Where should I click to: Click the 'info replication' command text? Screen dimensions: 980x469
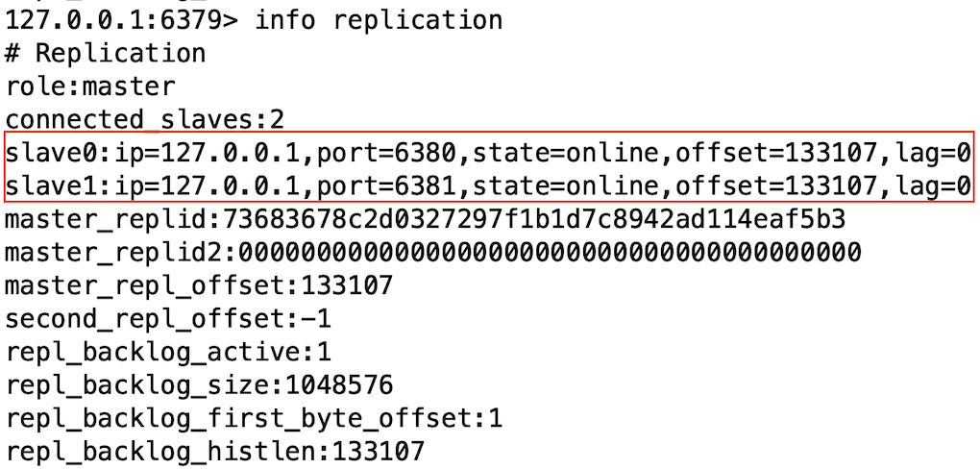(x=378, y=19)
